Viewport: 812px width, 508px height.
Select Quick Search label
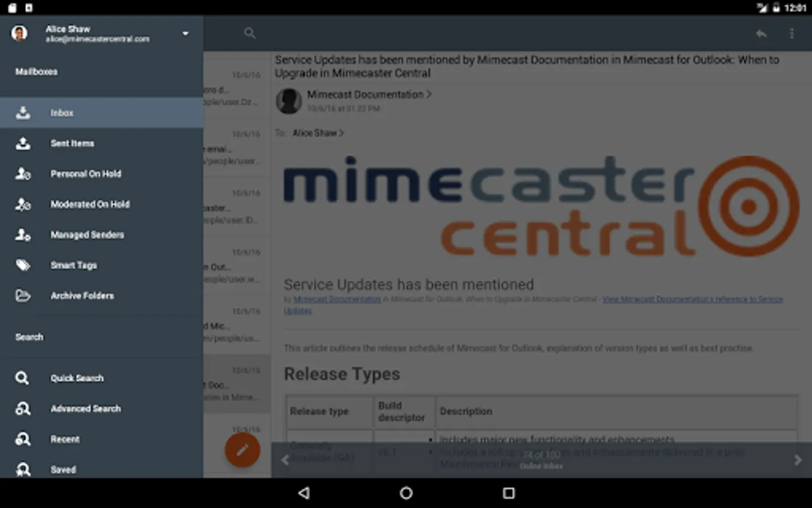pyautogui.click(x=77, y=378)
